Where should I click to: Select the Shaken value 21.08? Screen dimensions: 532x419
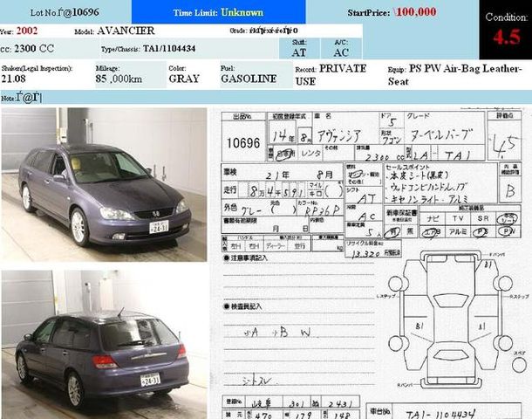[x=14, y=79]
